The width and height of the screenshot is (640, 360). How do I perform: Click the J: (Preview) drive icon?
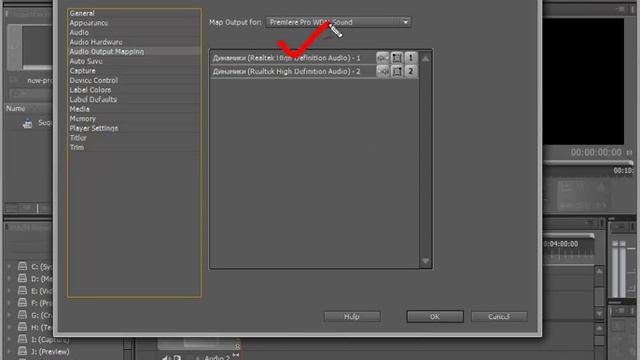click(x=22, y=351)
